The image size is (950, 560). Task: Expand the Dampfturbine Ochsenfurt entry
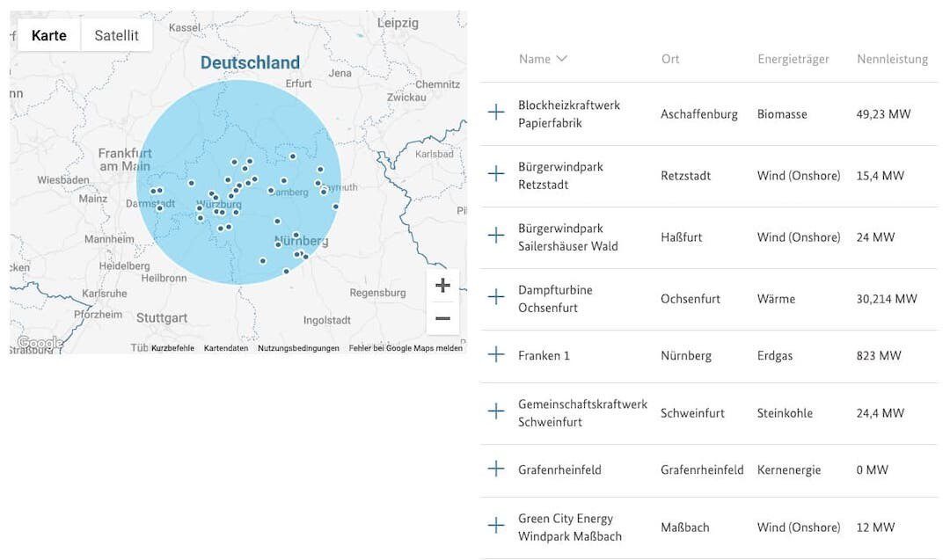coord(496,297)
